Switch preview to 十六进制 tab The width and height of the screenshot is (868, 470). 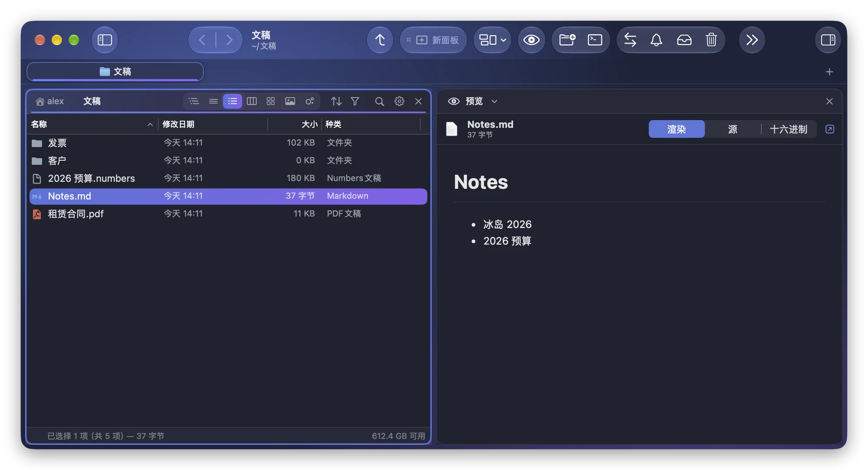(x=789, y=129)
